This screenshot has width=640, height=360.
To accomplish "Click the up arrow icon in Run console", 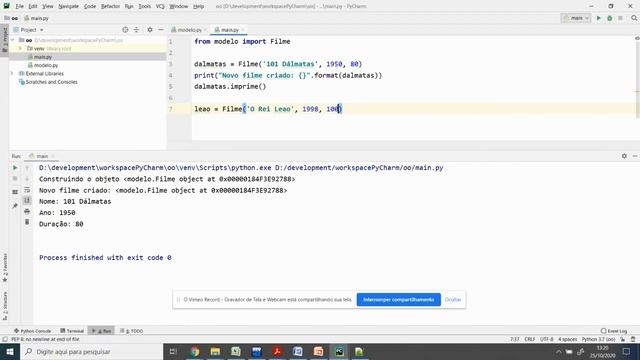I will pos(27,168).
